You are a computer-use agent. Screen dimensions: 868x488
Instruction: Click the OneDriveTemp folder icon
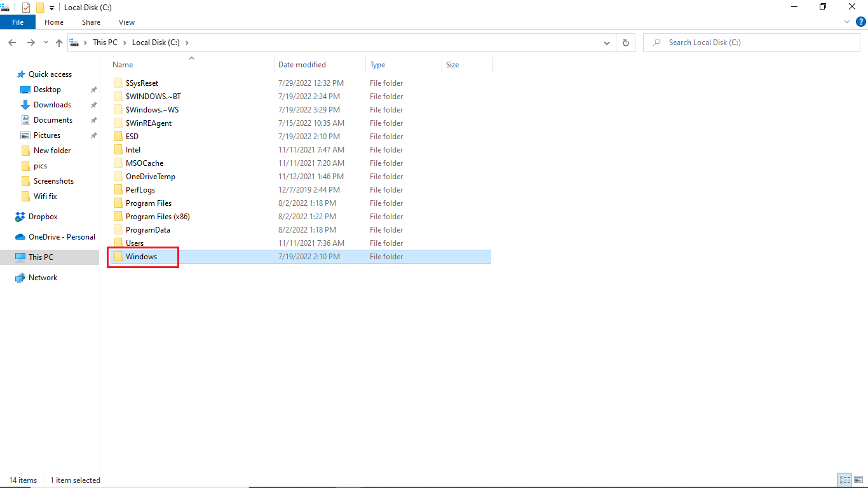[118, 177]
